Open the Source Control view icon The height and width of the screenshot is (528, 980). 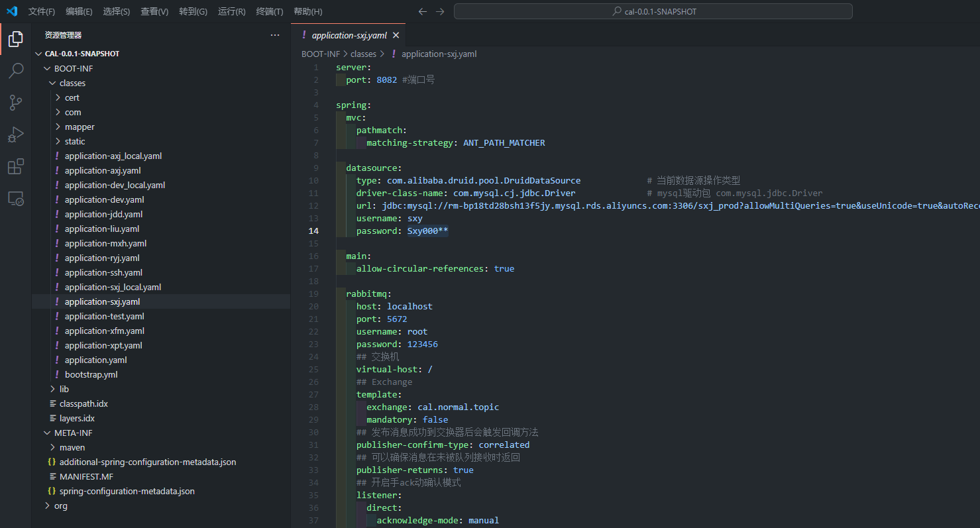tap(15, 103)
